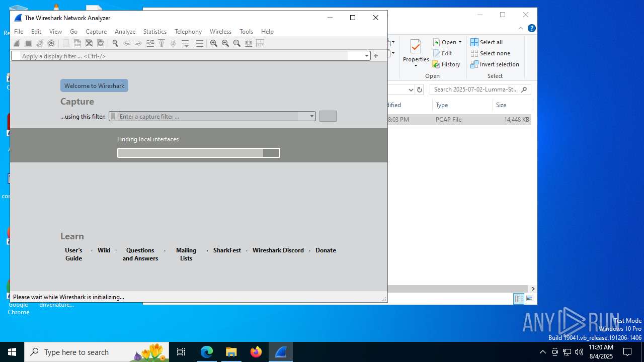Save this capture file icon
This screenshot has height=362, width=644.
click(77, 43)
